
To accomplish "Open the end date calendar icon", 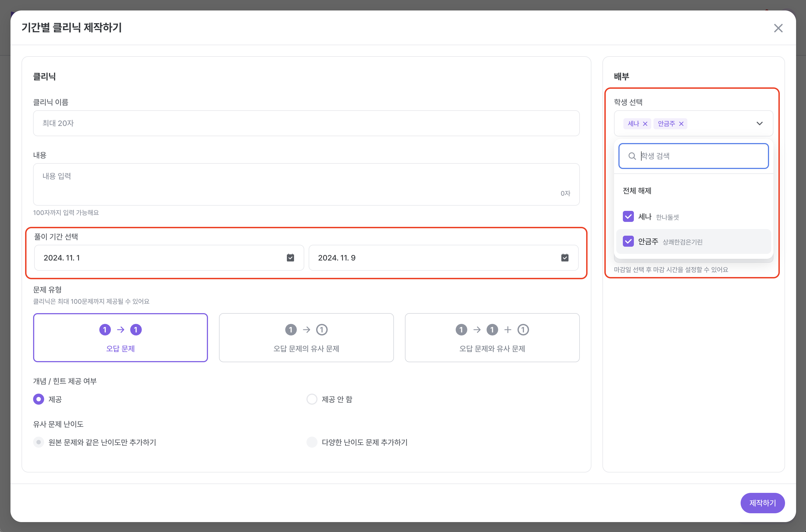I will click(x=565, y=258).
